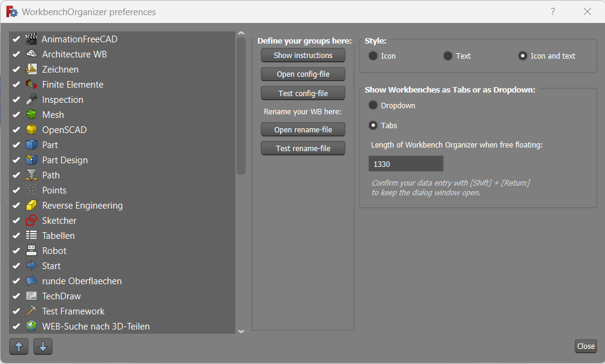Toggle the Zeichnen checkbox
Screen dimensions: 605x364
[x=16, y=69]
